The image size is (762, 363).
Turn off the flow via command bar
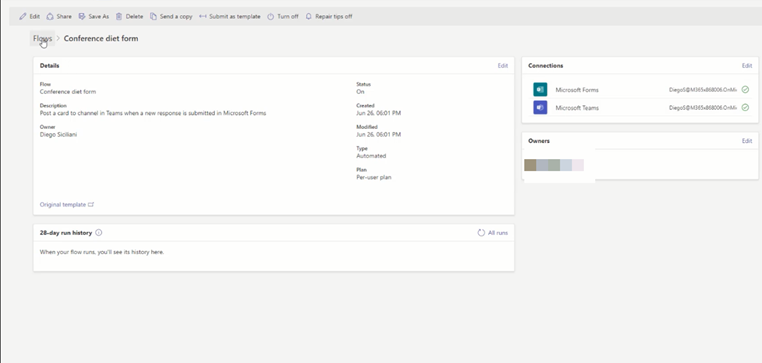pos(283,17)
